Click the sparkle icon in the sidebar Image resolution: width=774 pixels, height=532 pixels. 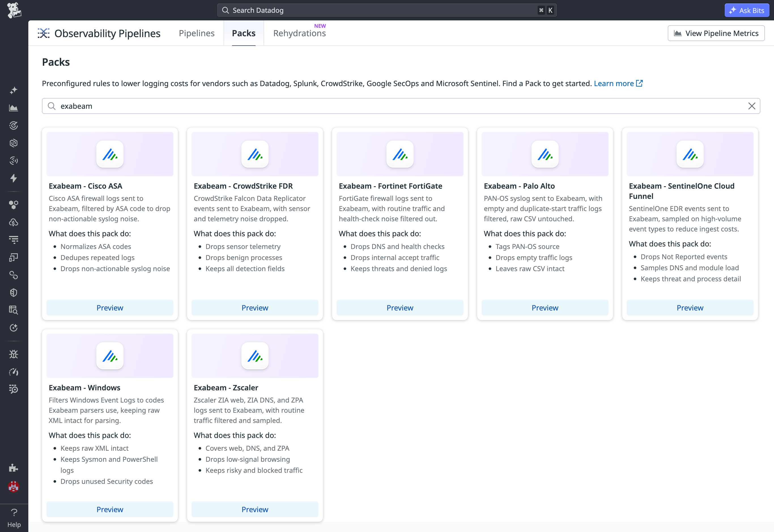click(14, 90)
